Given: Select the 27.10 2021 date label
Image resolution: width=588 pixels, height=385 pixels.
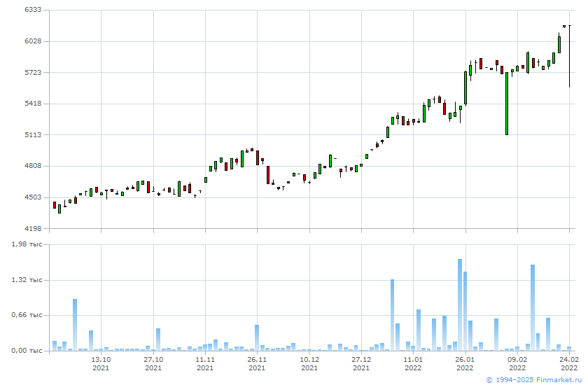Looking at the screenshot, I should coord(153,363).
